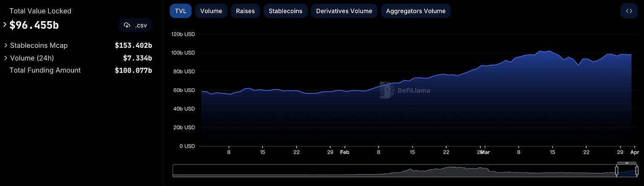Expand the Volume (24h) row
The image size is (644, 186).
coord(6,58)
